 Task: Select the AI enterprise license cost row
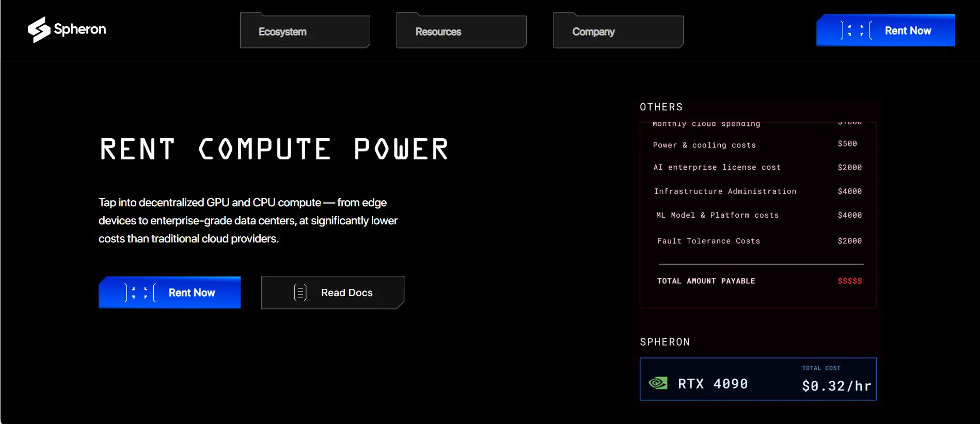[x=758, y=168]
